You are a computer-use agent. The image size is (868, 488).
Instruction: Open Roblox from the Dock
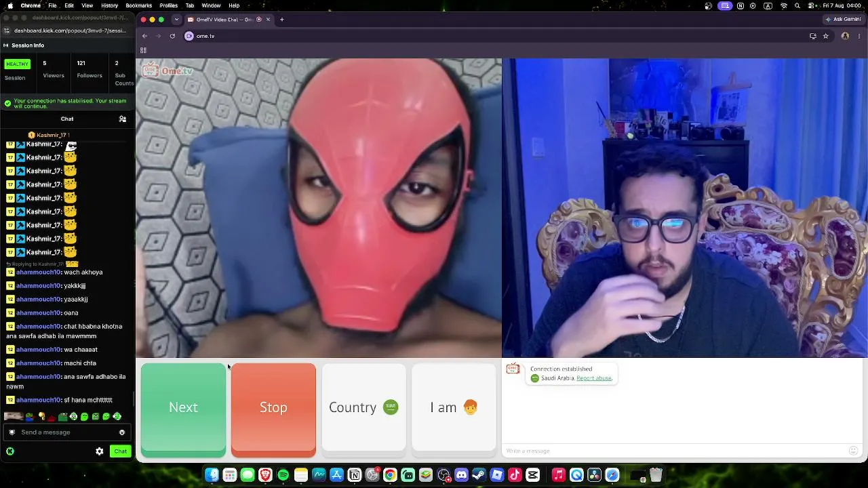click(x=496, y=475)
